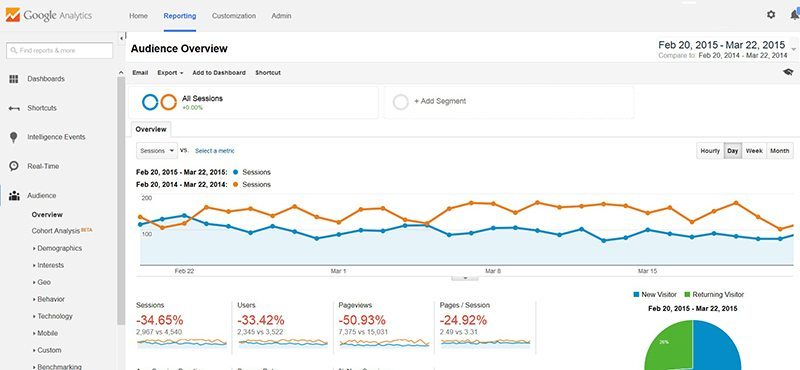Image resolution: width=800 pixels, height=370 pixels.
Task: Select the Hourly graph interval
Action: point(710,151)
